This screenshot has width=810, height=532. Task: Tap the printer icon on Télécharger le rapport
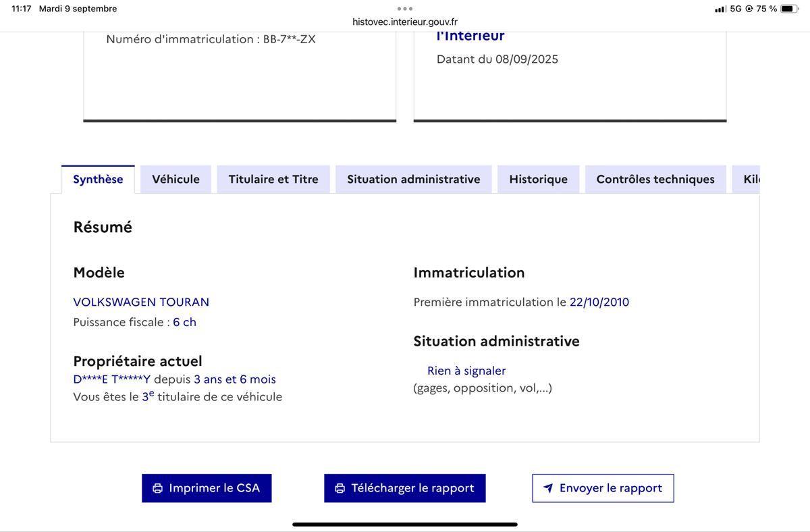pyautogui.click(x=340, y=488)
